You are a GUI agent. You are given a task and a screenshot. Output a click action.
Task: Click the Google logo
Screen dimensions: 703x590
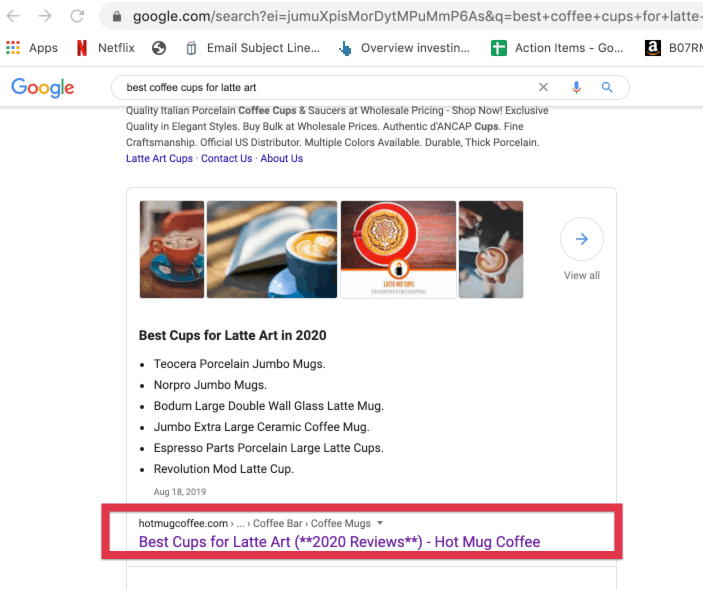coord(43,87)
